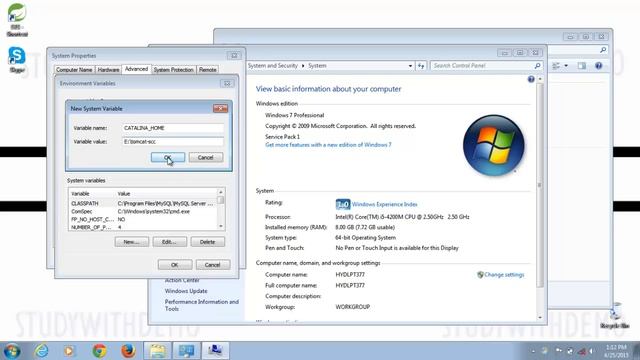Select the Advanced tab
Screen dimensions: 640x360
point(136,69)
